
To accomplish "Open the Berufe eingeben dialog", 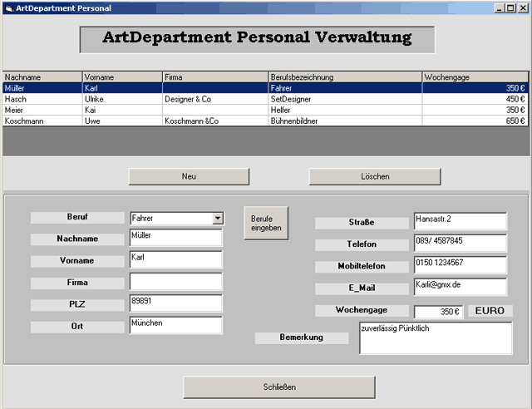I will click(x=265, y=223).
